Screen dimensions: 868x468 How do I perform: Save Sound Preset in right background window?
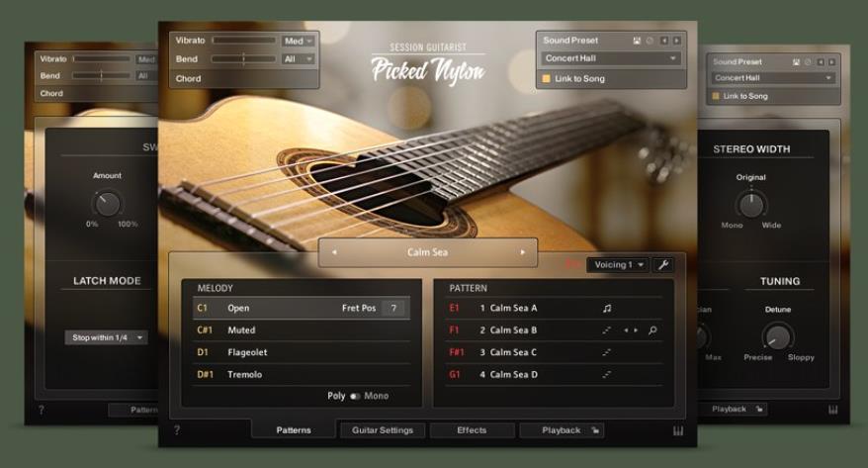pos(796,62)
